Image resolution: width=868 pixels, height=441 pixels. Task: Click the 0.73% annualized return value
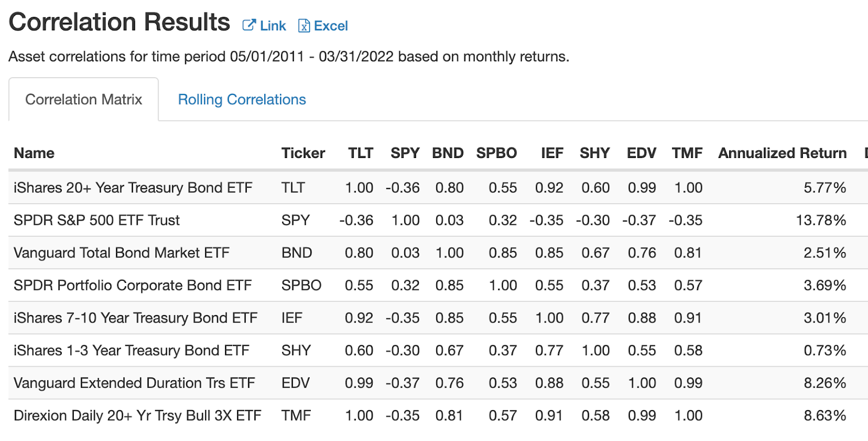pos(825,351)
